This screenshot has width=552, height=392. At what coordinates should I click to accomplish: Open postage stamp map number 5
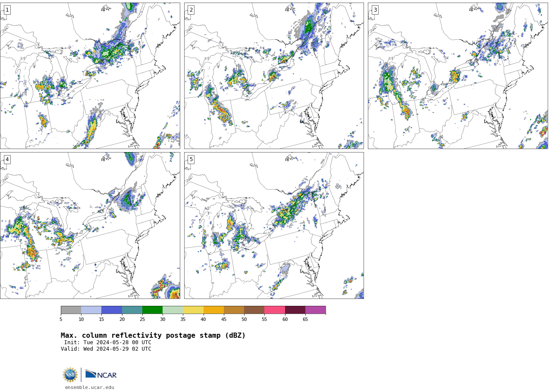[x=274, y=225]
